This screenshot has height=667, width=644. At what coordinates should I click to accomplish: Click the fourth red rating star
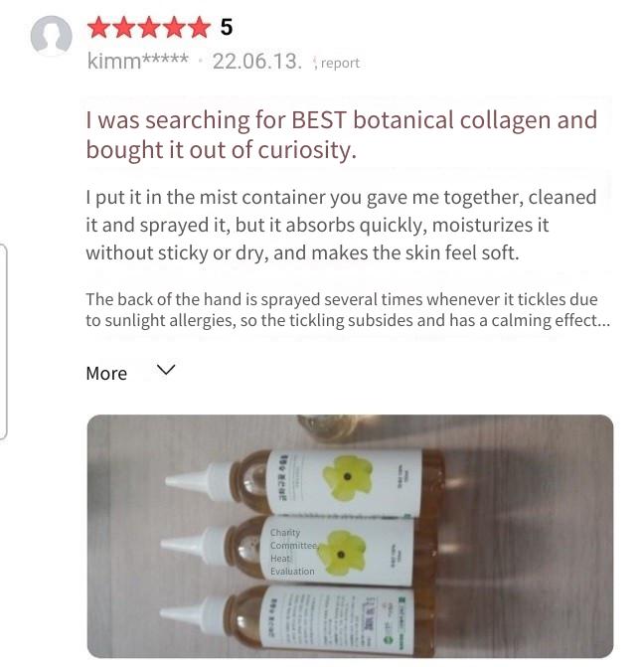pos(174,28)
